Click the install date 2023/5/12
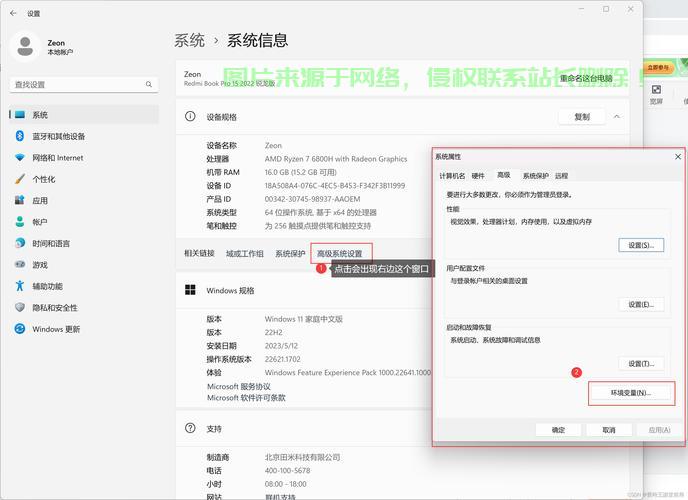 coord(281,346)
